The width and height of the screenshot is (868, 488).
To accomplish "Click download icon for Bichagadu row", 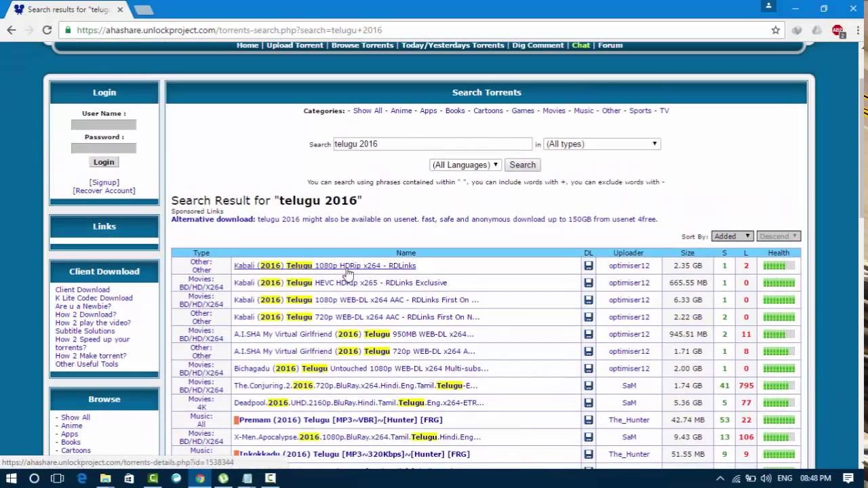I will (x=588, y=369).
